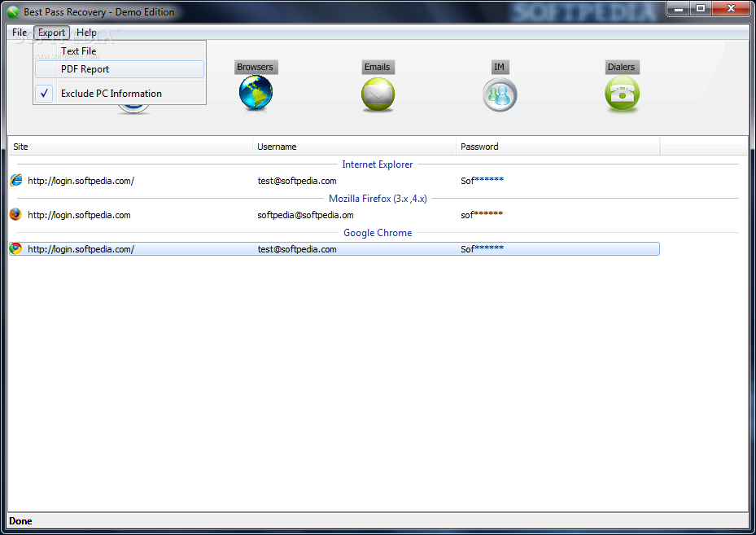Select the IM contacts icon
756x535 pixels.
[500, 94]
